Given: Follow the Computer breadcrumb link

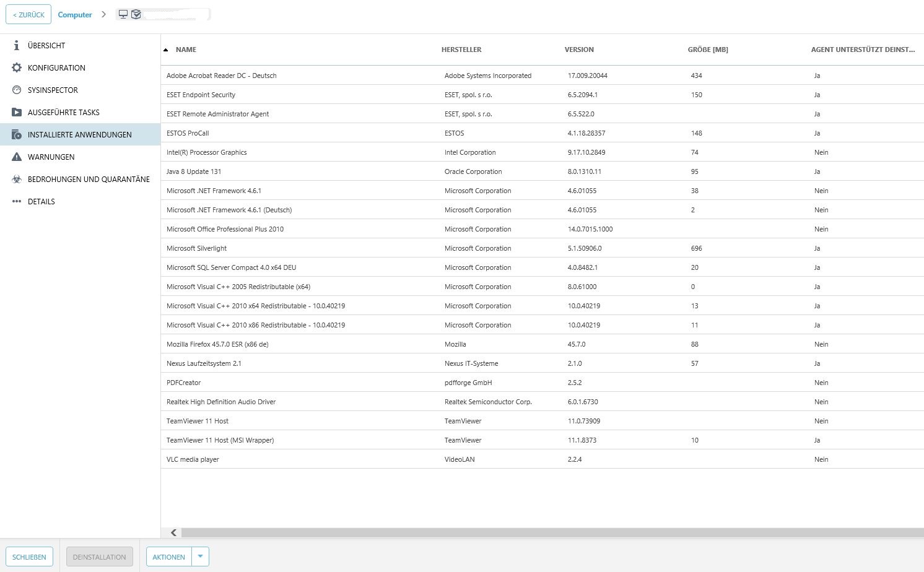Looking at the screenshot, I should (75, 15).
